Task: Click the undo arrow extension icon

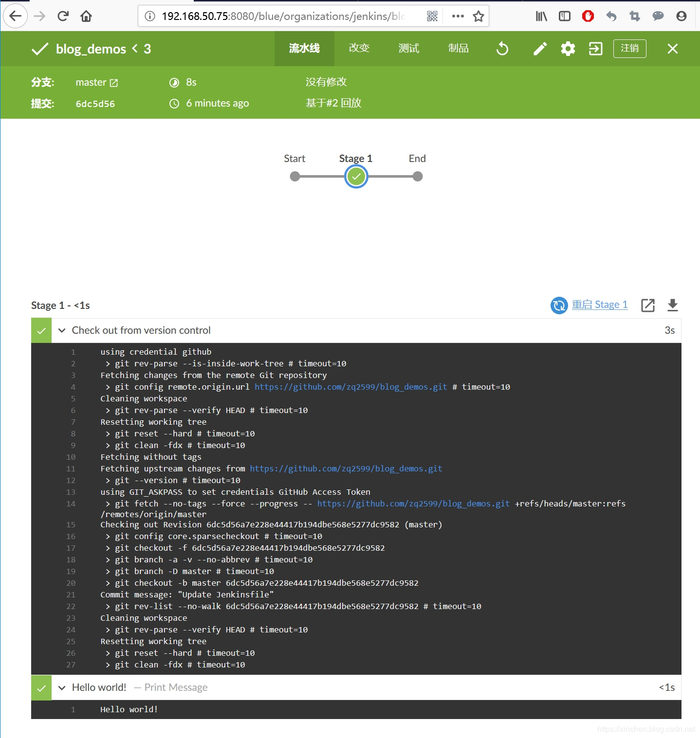Action: pos(611,16)
